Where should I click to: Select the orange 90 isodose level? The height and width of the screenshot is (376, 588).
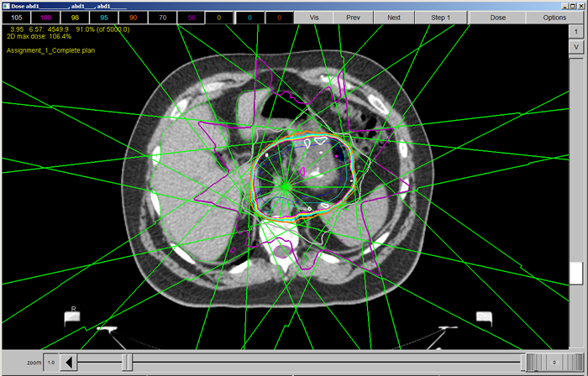[x=134, y=17]
